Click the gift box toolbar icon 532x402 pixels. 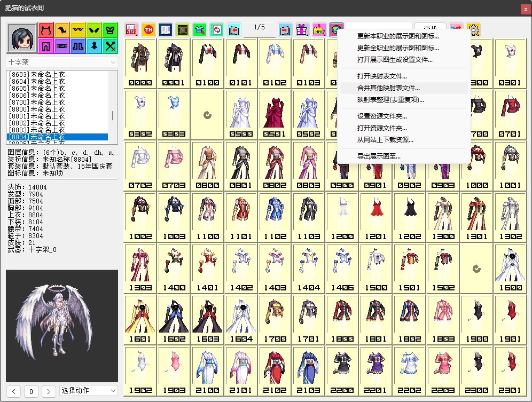302,29
